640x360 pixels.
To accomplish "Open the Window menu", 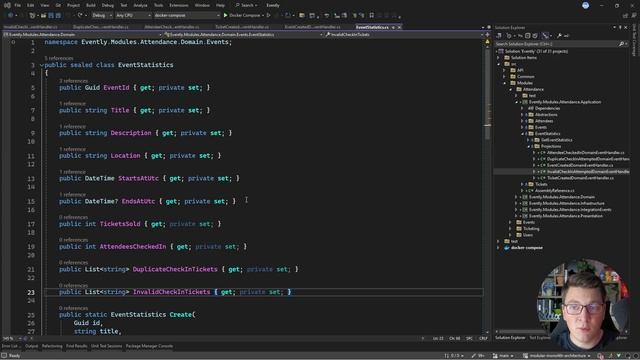I will [x=202, y=5].
